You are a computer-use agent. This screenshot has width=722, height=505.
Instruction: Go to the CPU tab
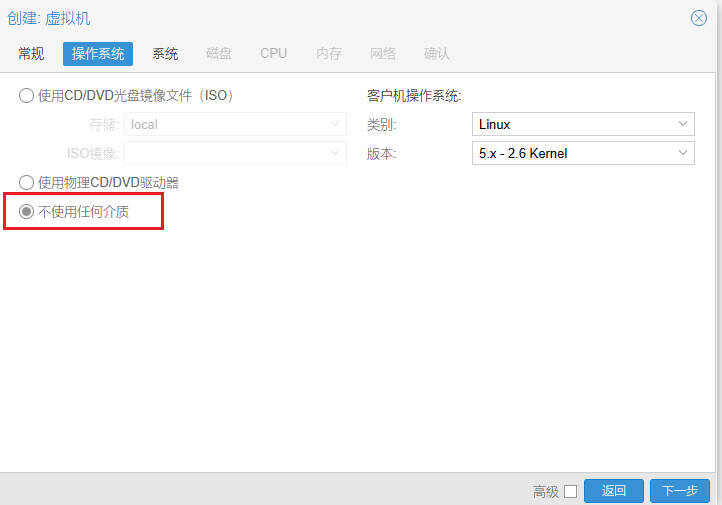(274, 54)
